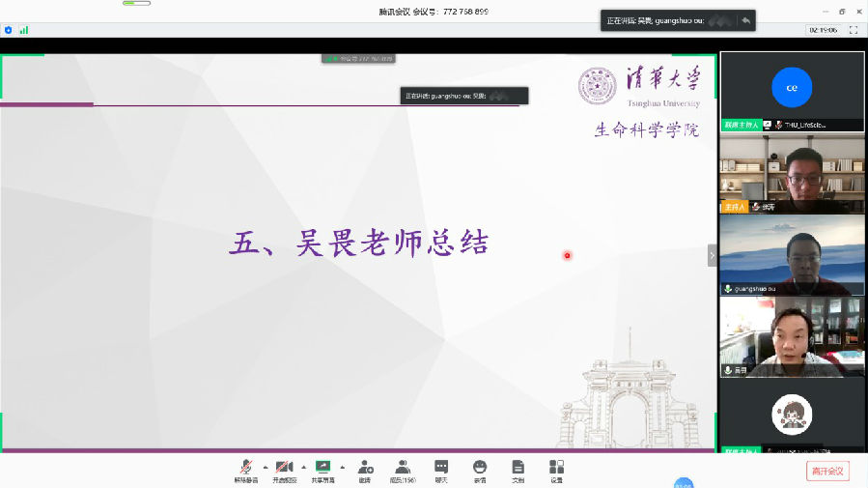Open the invite (邀请) dialog
868x488 pixels.
pyautogui.click(x=365, y=471)
